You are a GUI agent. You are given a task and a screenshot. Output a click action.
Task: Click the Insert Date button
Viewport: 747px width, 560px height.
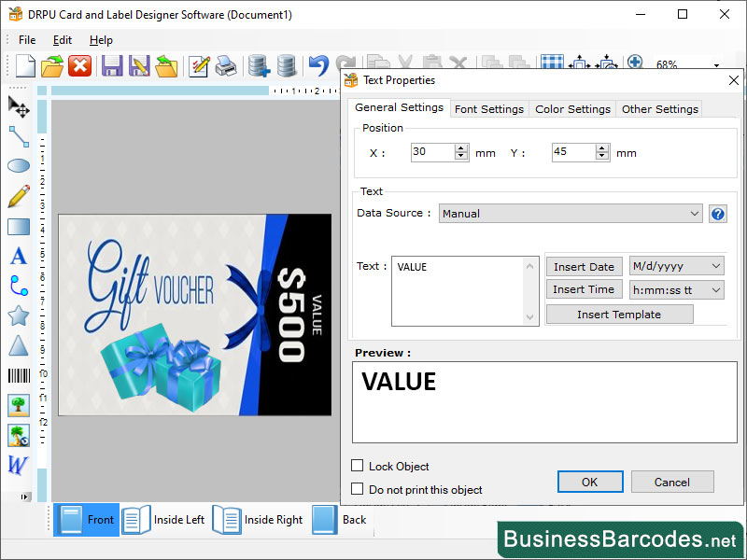coord(584,267)
